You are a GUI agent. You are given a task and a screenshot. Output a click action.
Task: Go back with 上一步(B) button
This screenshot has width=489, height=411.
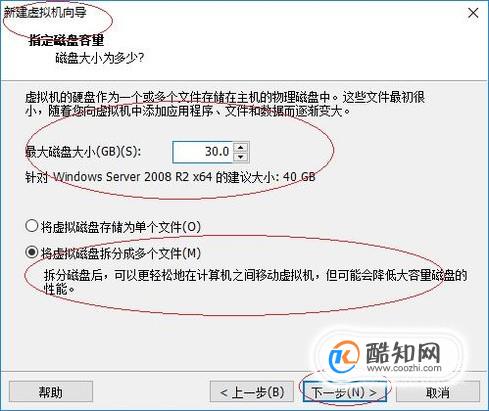(x=252, y=392)
